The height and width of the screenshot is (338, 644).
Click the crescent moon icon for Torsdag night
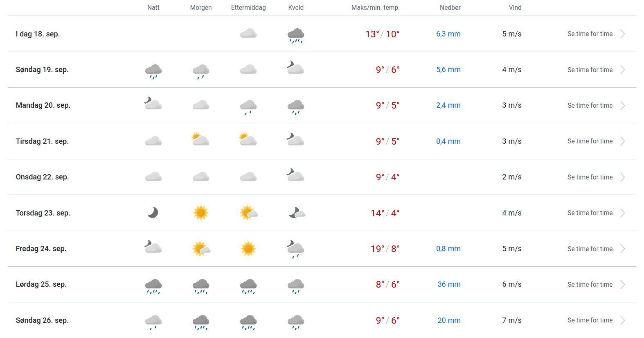pos(153,213)
